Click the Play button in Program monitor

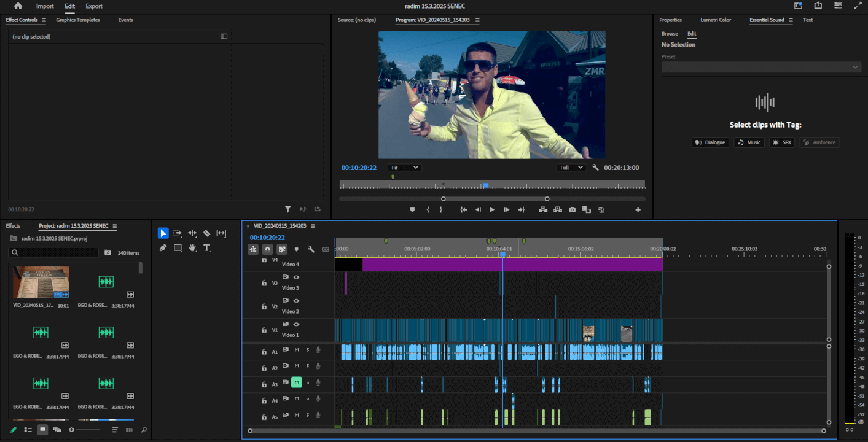click(x=491, y=209)
